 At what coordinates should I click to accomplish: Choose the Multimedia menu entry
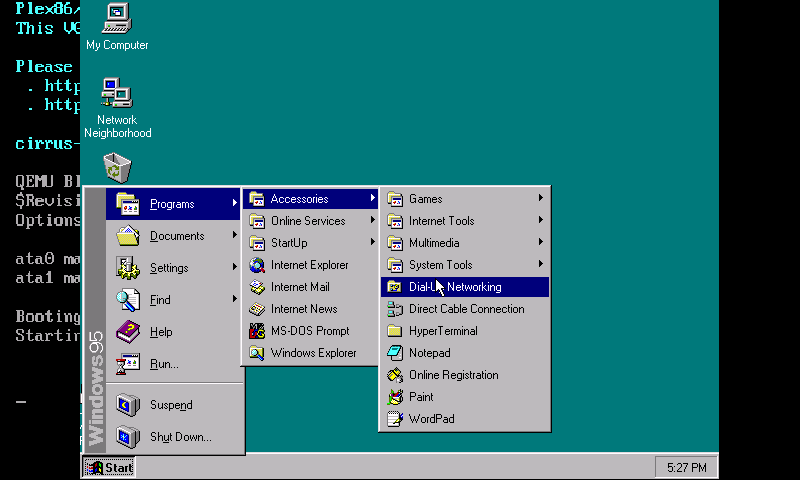point(465,243)
